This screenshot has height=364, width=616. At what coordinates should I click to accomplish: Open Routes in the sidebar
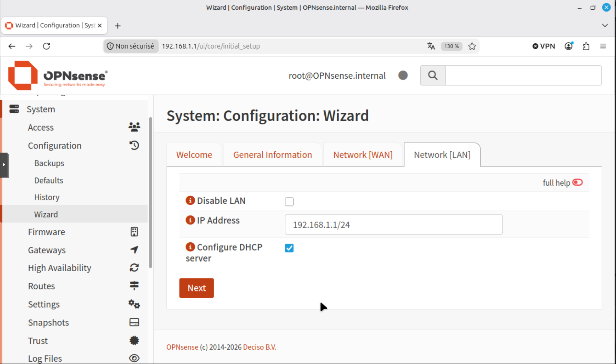[41, 286]
